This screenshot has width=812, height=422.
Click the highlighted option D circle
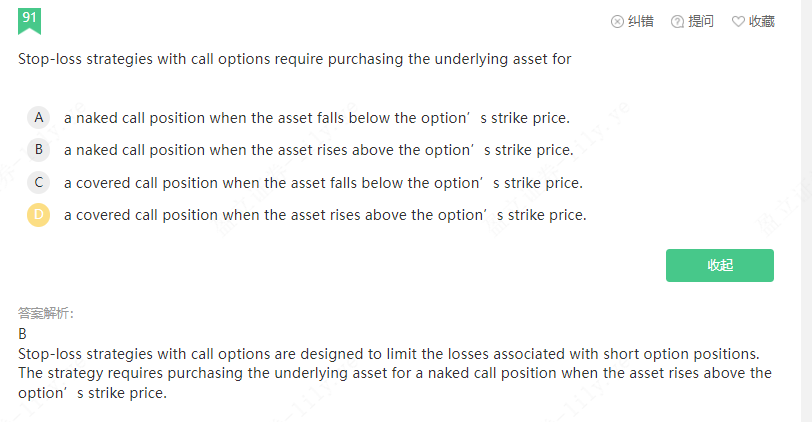pyautogui.click(x=39, y=215)
